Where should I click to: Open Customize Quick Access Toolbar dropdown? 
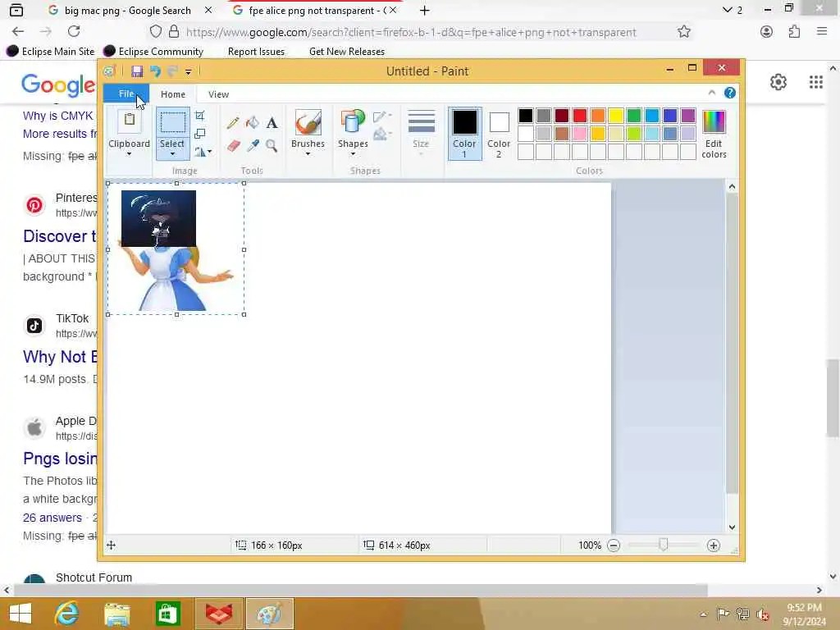(188, 72)
